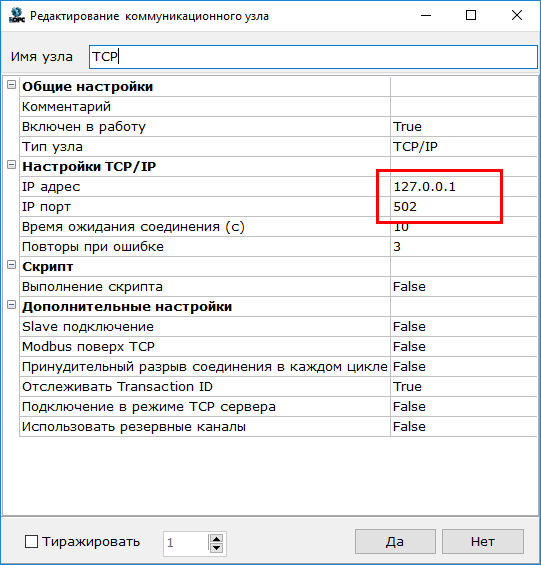Click the IP адрес label

(51, 187)
